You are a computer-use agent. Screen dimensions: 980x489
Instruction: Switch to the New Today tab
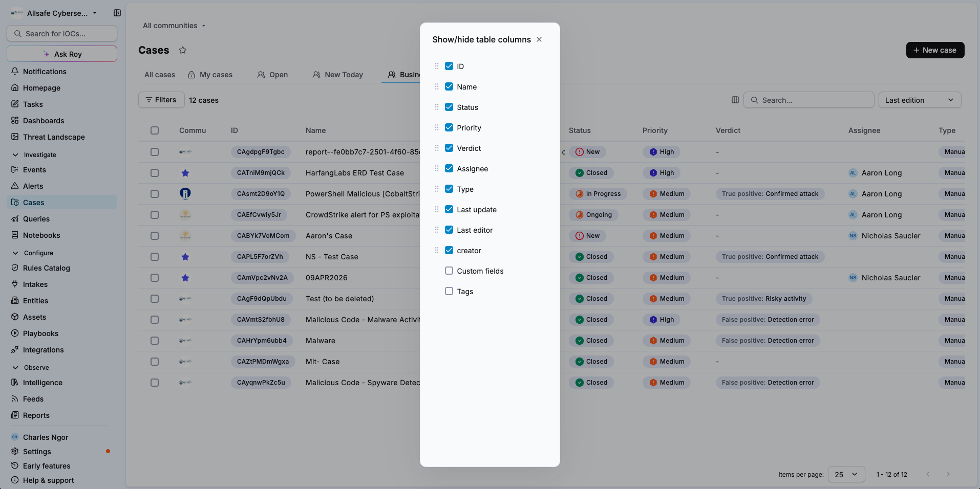(x=338, y=75)
